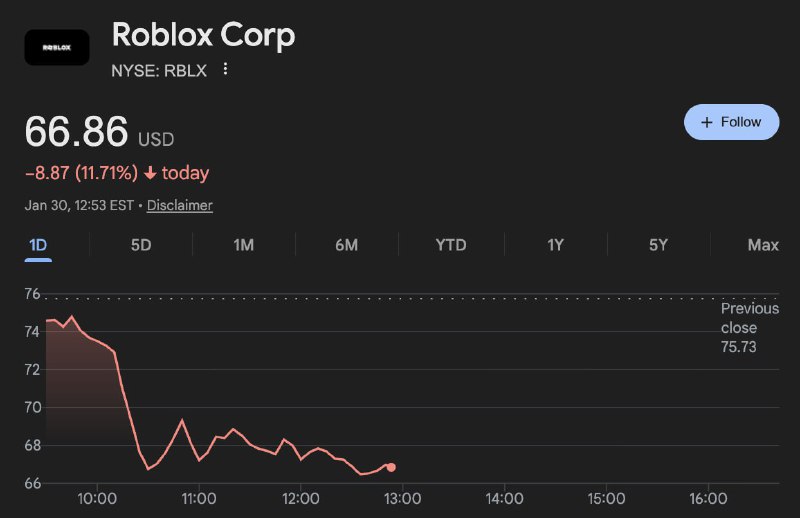Open the Disclaimer link

[180, 205]
